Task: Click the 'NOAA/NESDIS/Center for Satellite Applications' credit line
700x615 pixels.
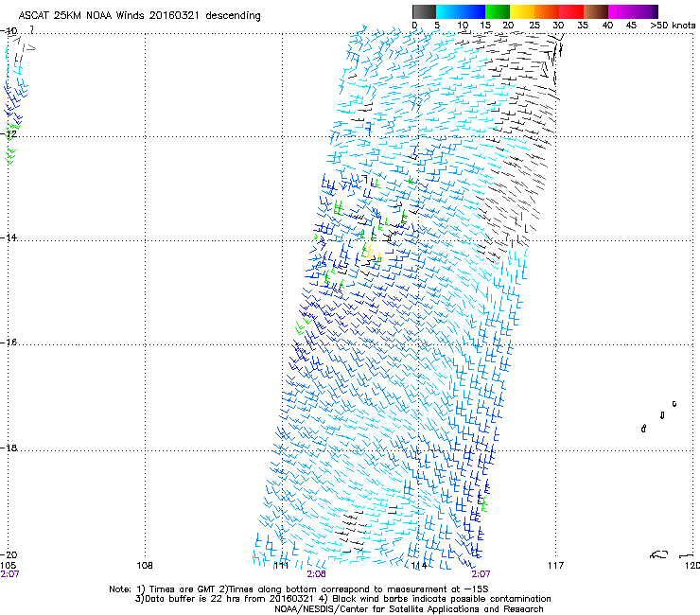Action: pos(409,609)
